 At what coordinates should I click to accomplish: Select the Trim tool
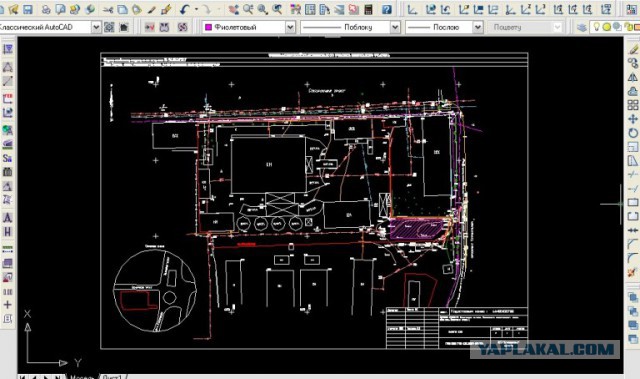(x=633, y=174)
